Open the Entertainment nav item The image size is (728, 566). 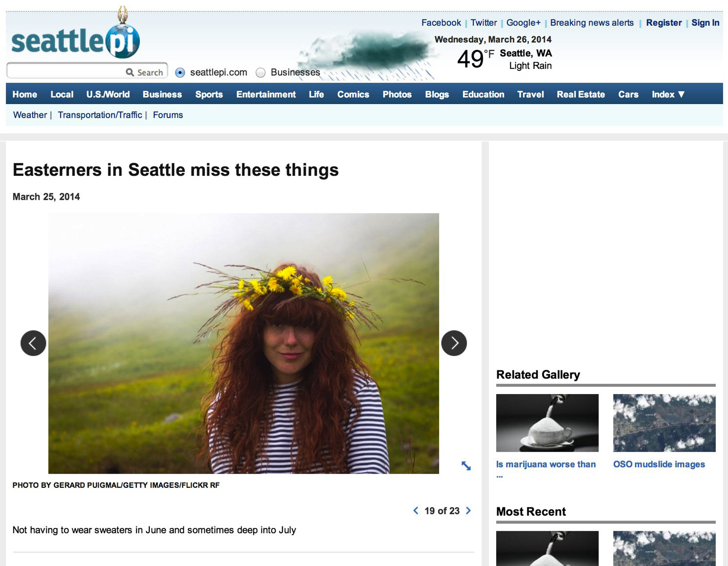coord(266,94)
